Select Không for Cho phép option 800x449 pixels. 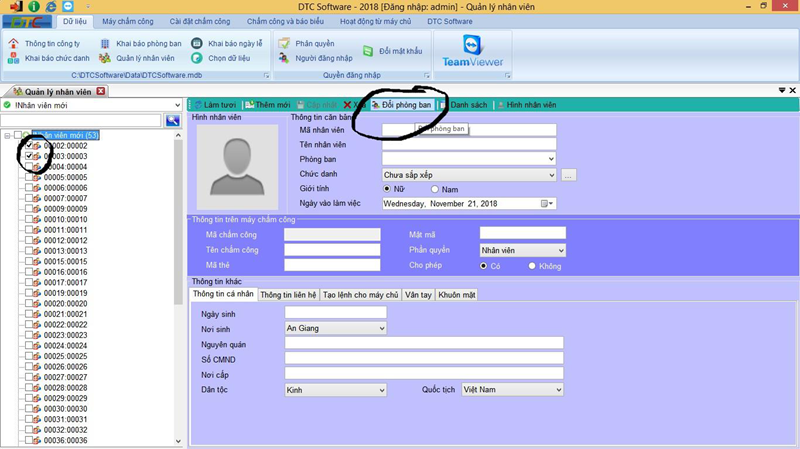pos(533,266)
